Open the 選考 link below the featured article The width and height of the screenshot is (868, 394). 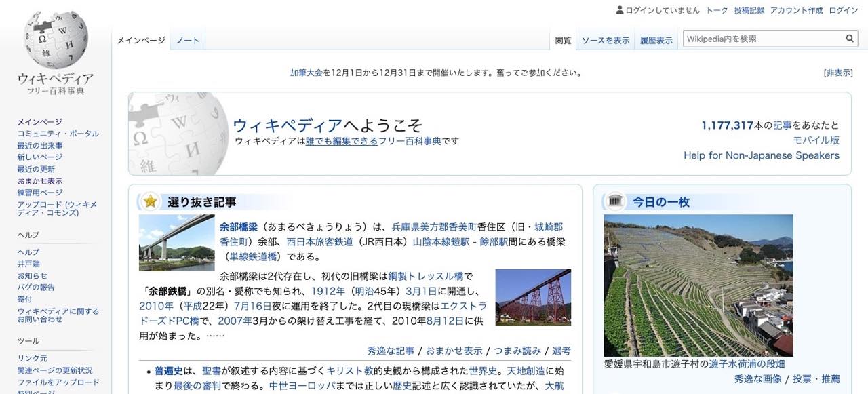(561, 351)
